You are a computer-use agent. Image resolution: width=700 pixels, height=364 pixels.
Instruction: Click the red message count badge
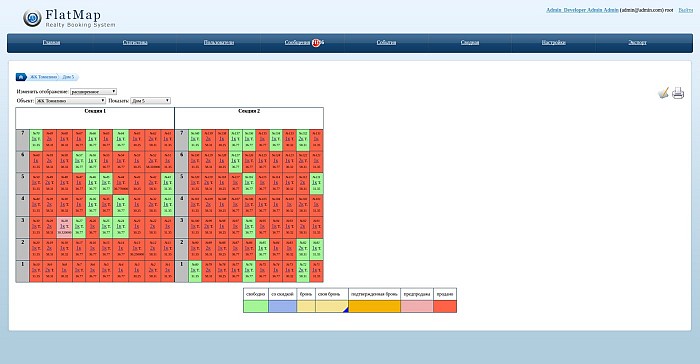tap(317, 42)
